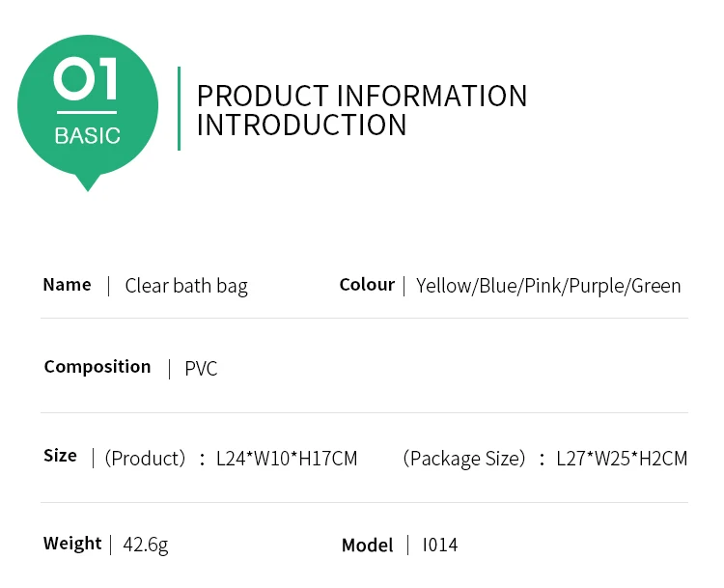Select the Clear bath bag text

186,286
